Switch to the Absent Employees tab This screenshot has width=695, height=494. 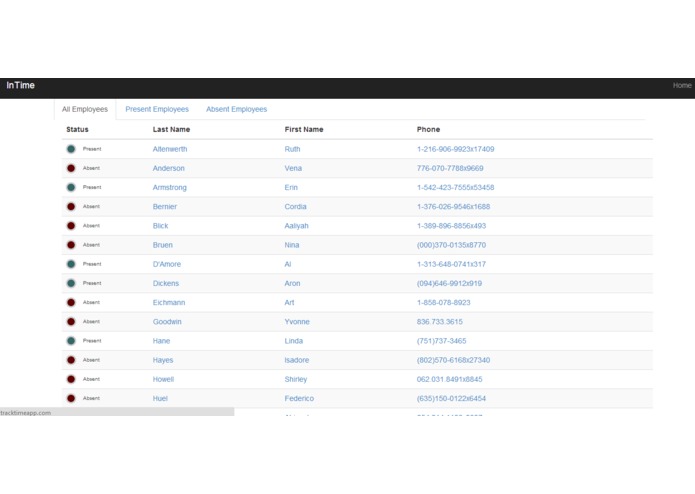pyautogui.click(x=236, y=109)
